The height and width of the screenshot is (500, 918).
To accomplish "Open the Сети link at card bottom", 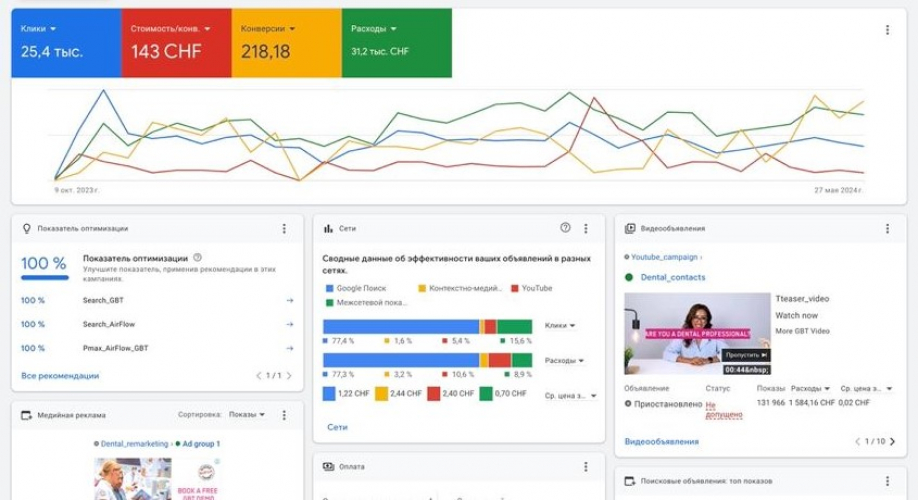I will [337, 427].
